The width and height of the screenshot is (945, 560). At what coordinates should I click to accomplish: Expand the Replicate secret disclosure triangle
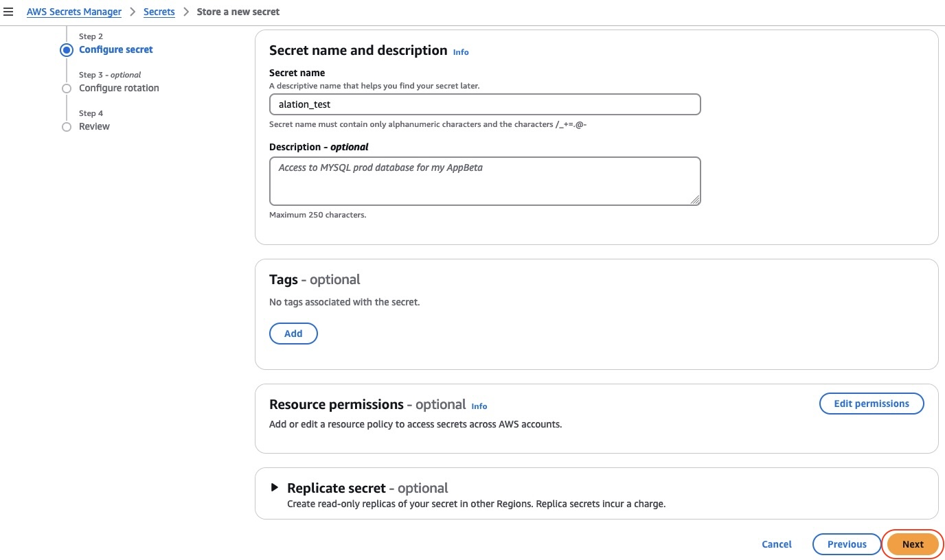click(x=275, y=487)
